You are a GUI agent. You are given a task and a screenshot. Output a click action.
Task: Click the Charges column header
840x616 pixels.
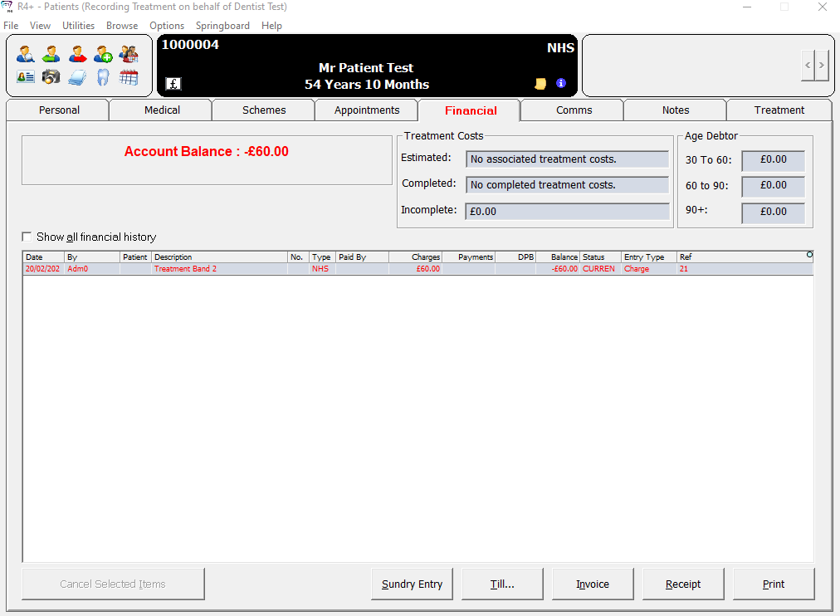point(415,257)
